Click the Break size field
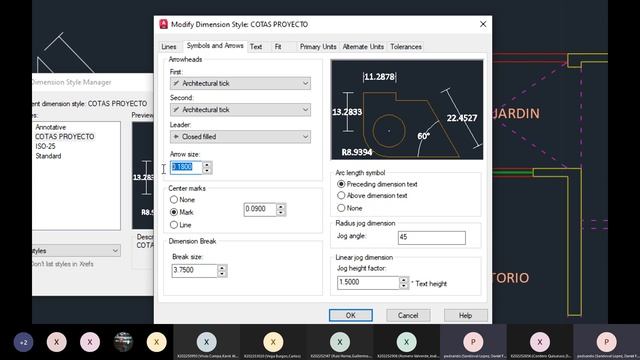Viewport: 640px width, 360px height. click(194, 270)
